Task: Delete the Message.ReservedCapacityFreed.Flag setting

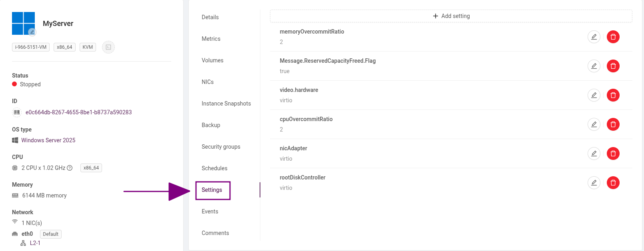Action: pyautogui.click(x=613, y=66)
